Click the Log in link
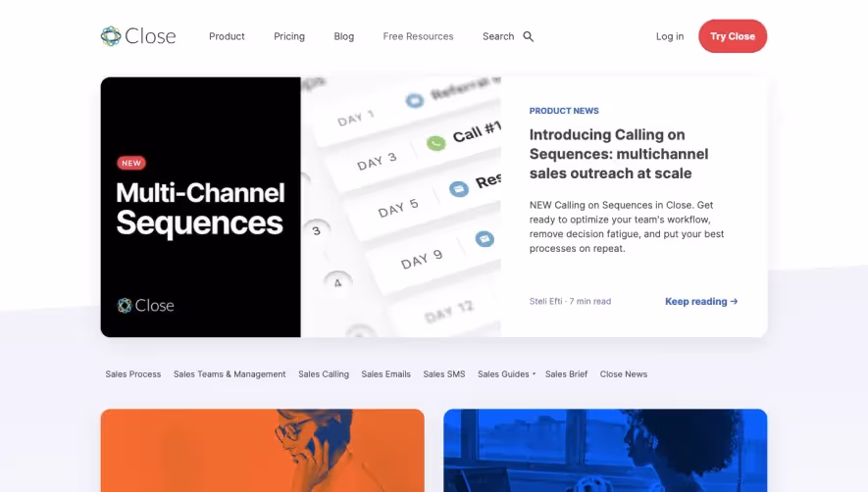 click(x=670, y=36)
